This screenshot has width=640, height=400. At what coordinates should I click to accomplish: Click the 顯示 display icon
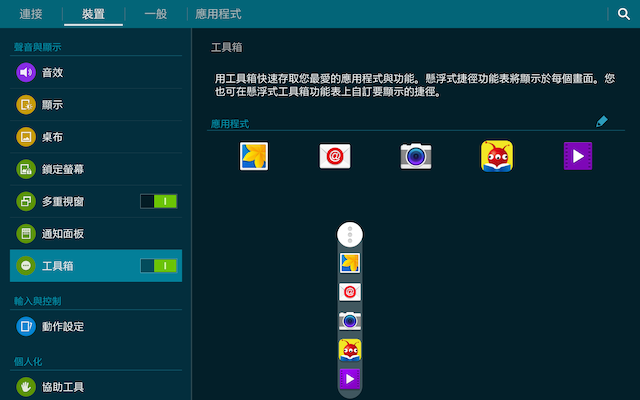[26, 104]
